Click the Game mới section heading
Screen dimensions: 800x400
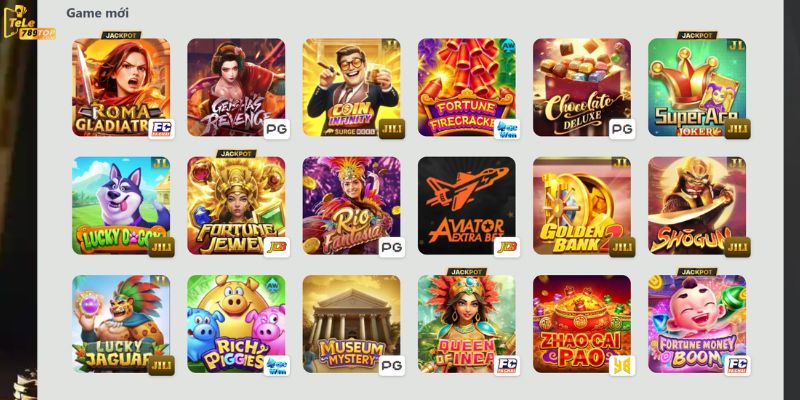[97, 13]
